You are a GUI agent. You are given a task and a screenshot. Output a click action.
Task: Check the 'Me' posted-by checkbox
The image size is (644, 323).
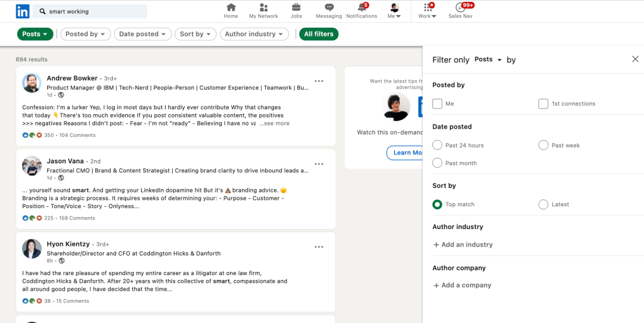(x=437, y=103)
